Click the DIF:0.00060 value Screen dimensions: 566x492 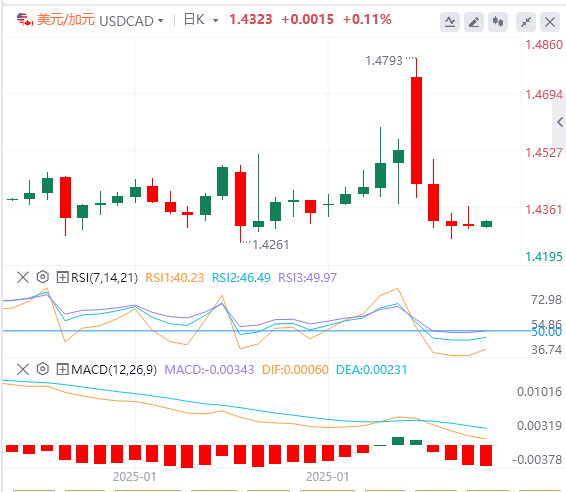pyautogui.click(x=295, y=370)
